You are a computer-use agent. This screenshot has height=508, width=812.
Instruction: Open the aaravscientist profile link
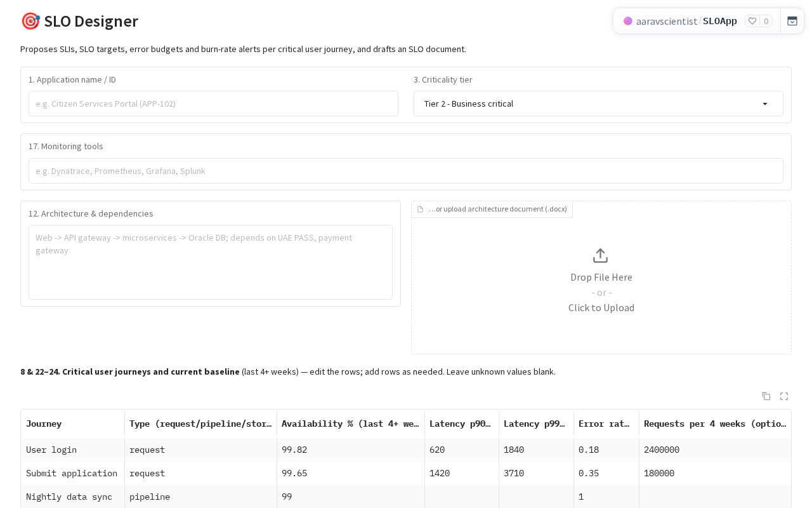click(x=667, y=21)
